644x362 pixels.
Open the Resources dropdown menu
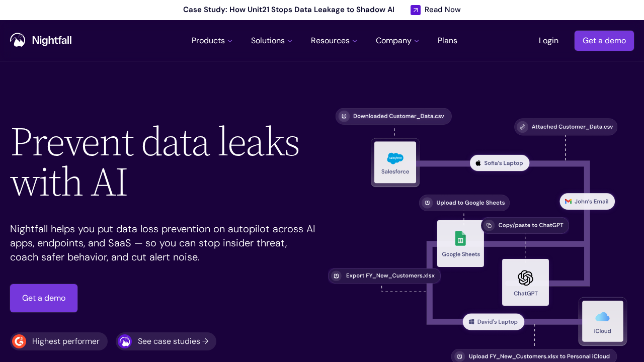coord(334,41)
